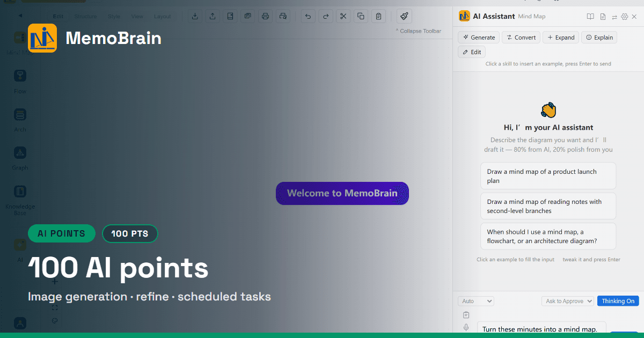
Task: Click the format painter brush icon
Action: (x=405, y=16)
